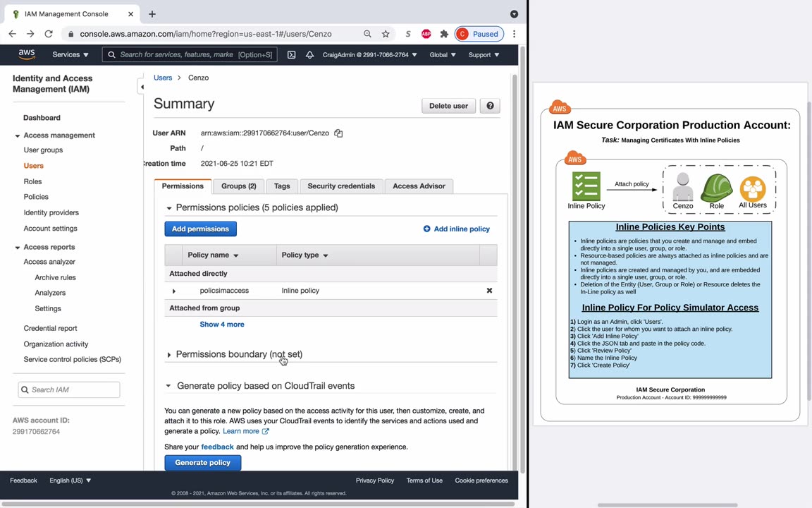Click the AWS logo home icon

tap(26, 54)
